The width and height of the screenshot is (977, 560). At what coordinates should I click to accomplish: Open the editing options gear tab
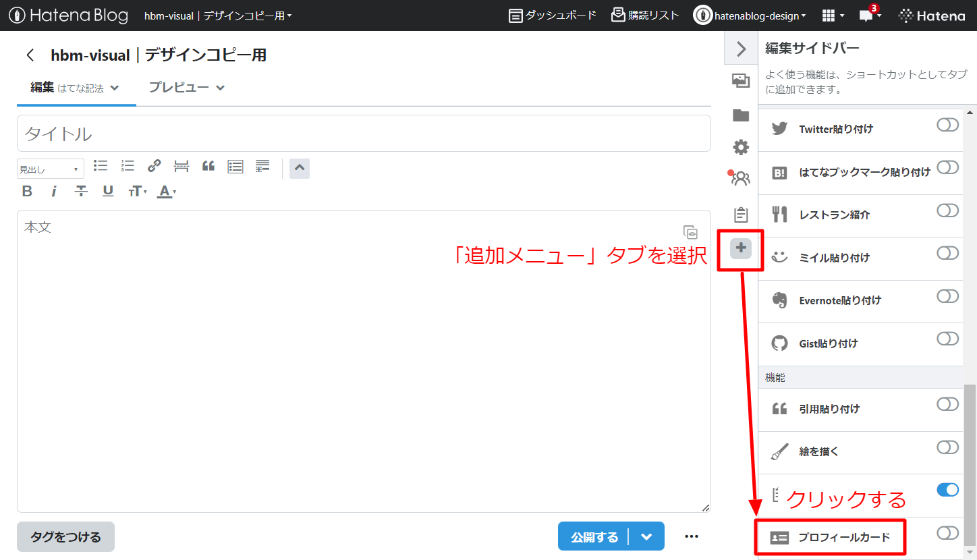coord(741,147)
